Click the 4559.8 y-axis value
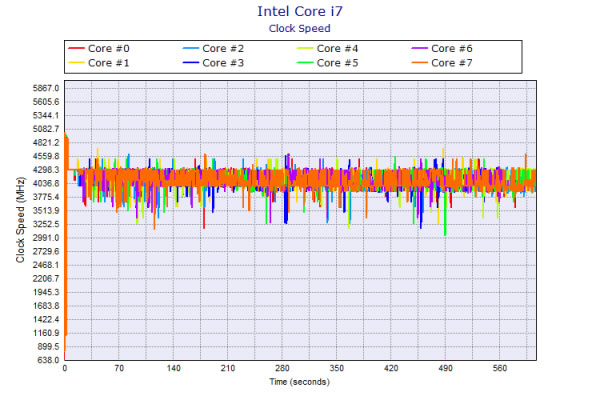Viewport: 600px width, 400px height. 46,156
